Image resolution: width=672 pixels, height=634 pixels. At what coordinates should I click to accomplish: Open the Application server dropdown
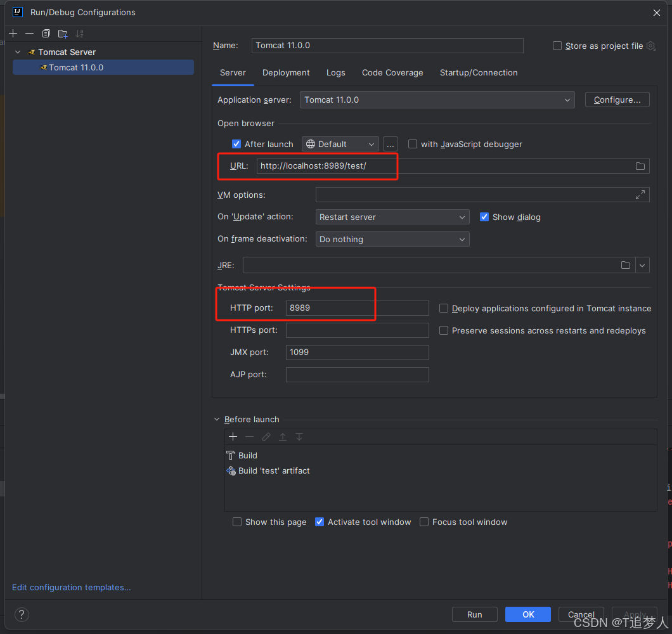tap(437, 100)
